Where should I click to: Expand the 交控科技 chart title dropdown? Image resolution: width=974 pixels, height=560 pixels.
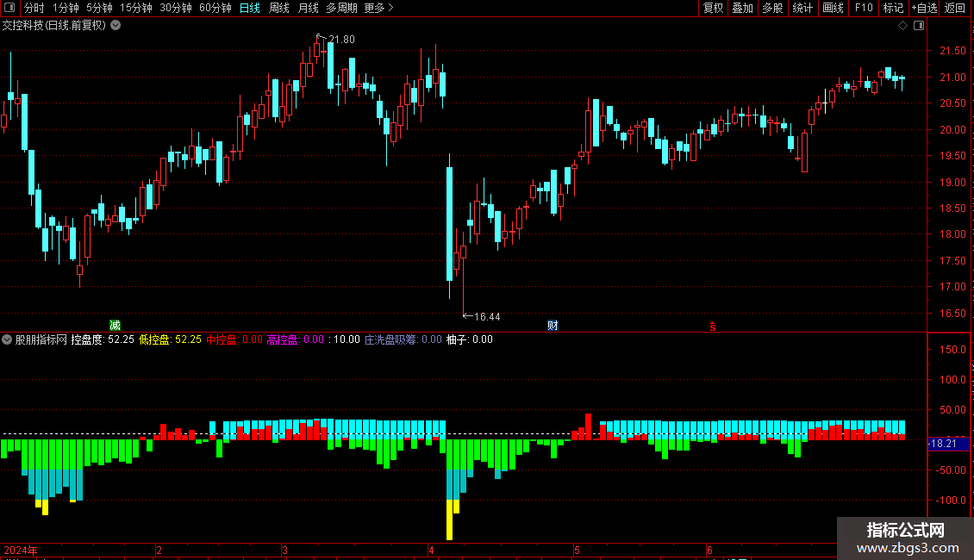click(116, 26)
